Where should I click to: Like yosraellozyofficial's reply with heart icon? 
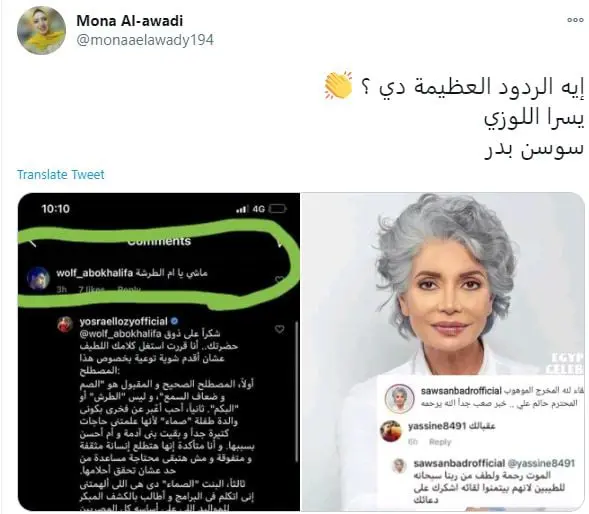(x=279, y=329)
